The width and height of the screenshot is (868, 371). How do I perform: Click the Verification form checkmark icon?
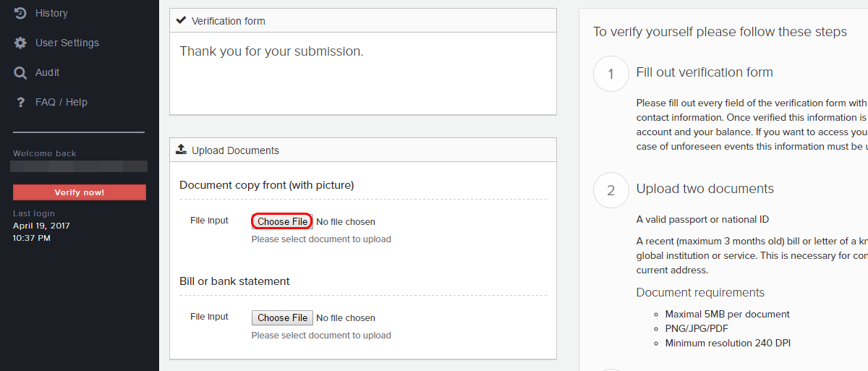tap(182, 21)
